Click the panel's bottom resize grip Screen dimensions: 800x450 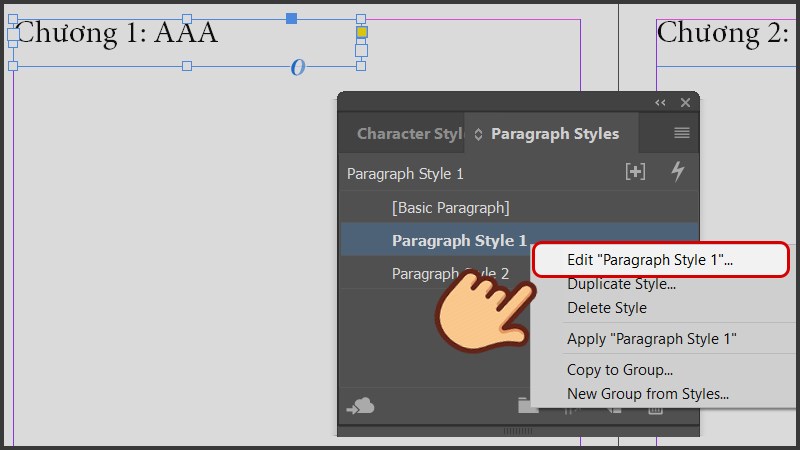[518, 431]
